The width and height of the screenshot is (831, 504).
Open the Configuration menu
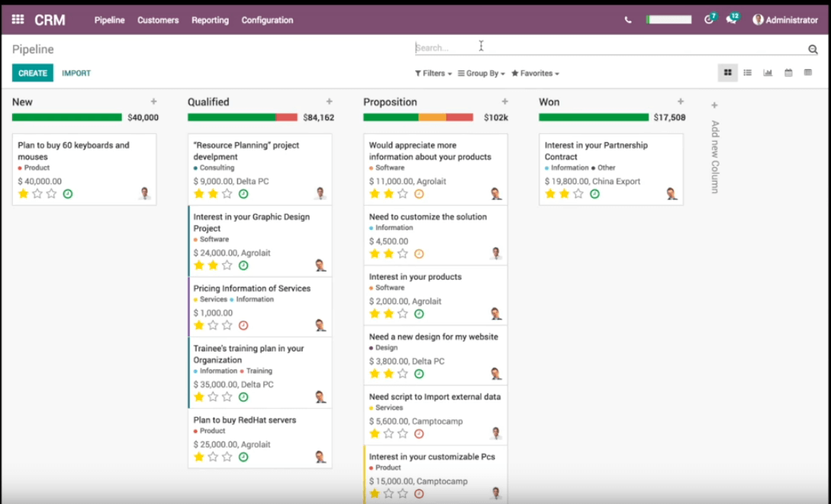pyautogui.click(x=267, y=20)
